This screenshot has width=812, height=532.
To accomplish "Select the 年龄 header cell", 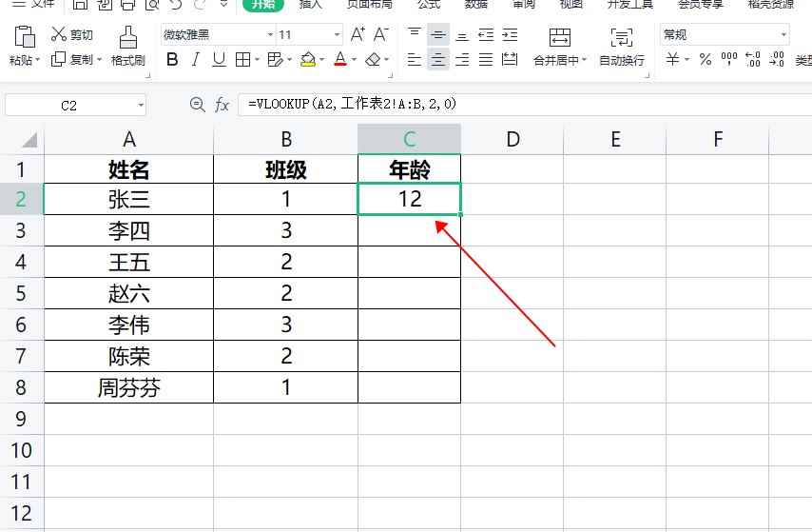I will click(409, 169).
